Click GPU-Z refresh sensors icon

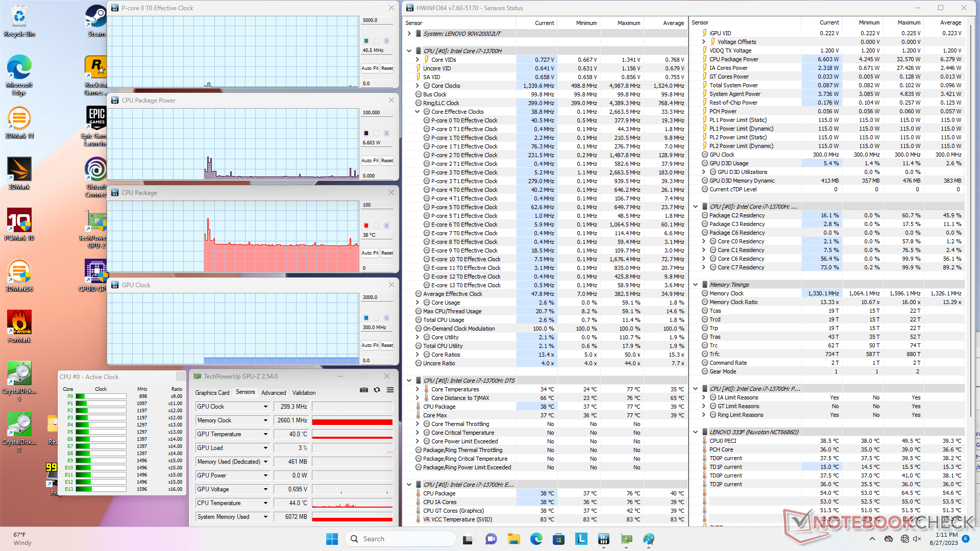pos(377,390)
